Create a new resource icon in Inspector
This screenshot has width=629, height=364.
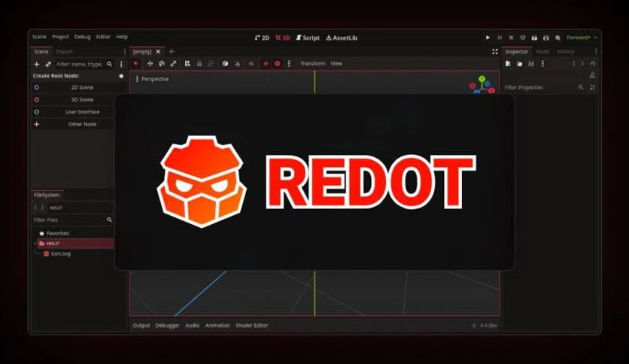tap(508, 64)
